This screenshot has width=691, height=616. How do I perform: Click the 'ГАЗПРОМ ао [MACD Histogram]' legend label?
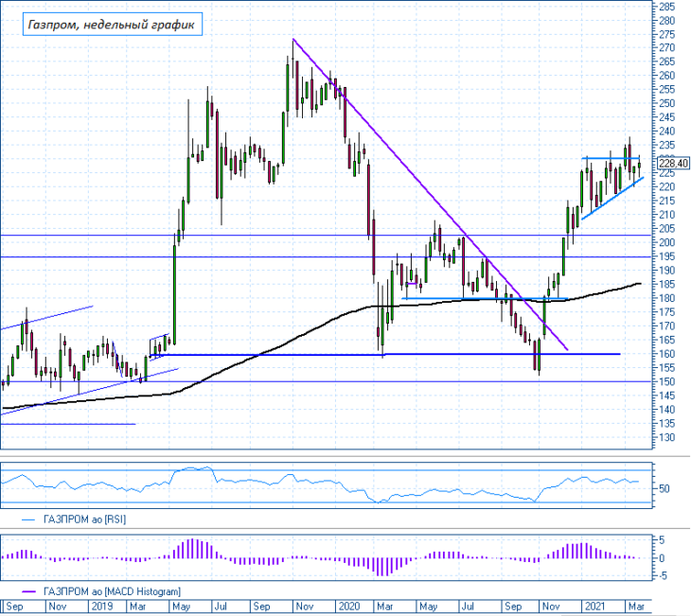[112, 591]
